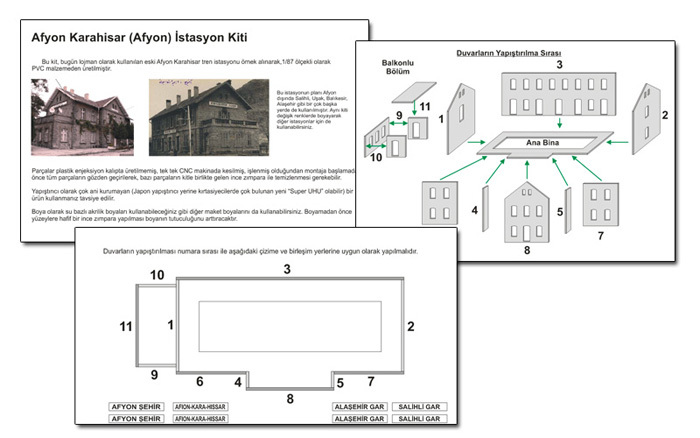The image size is (700, 438).
Task: Click the title 'Afyon Karahisar (Afyon) İstasyon Kiti'
Action: click(139, 38)
